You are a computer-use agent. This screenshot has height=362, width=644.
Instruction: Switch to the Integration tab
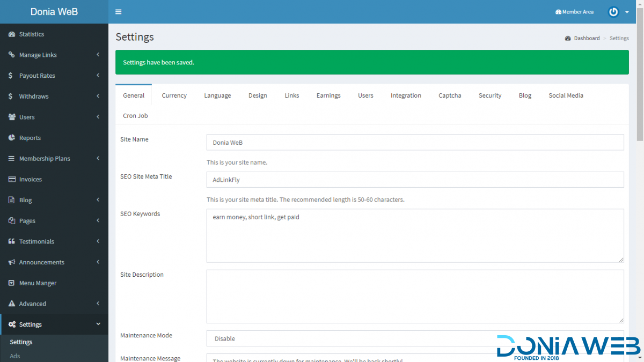pos(406,95)
